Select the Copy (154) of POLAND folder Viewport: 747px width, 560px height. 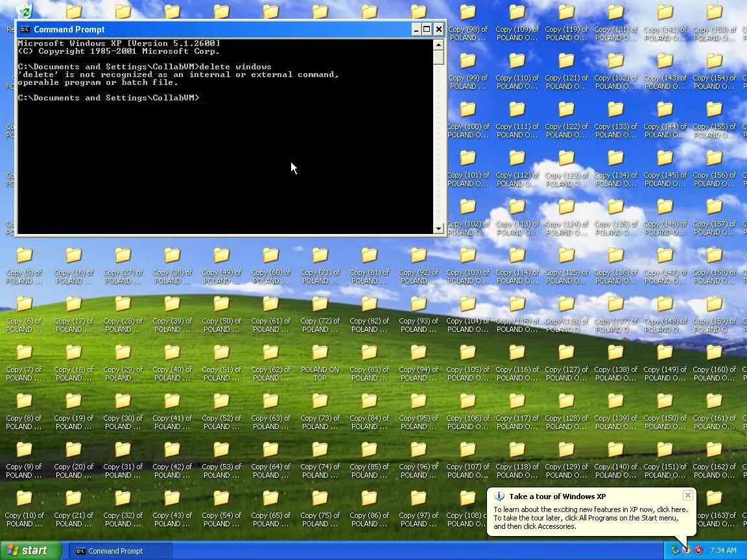(714, 71)
